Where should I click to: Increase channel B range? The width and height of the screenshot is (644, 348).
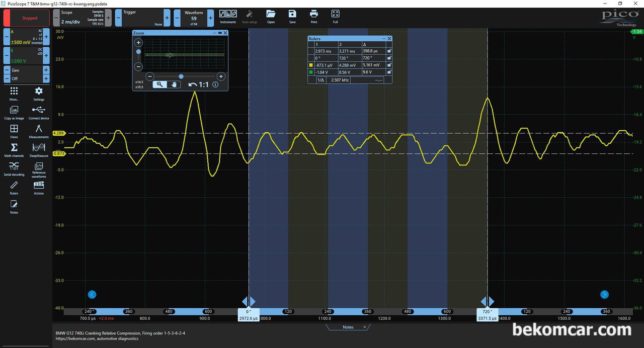click(x=46, y=55)
